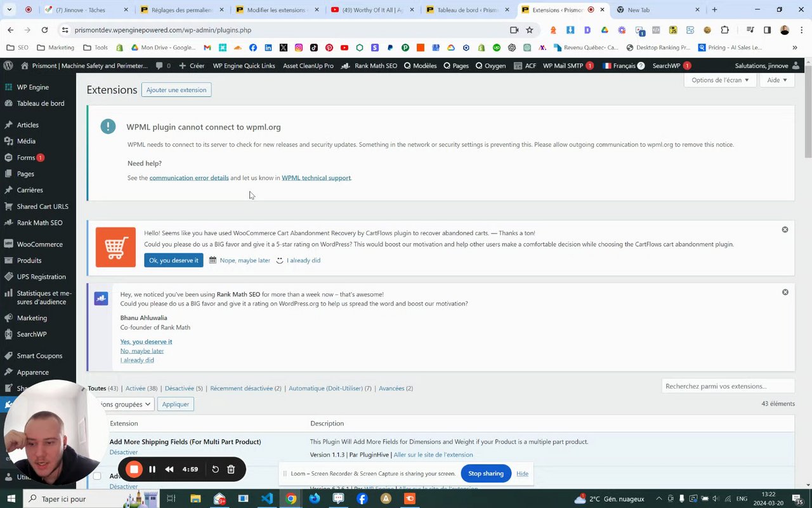Screen dimensions: 812x508
Task: Open the Facebook bookmark icon
Action: [x=253, y=48]
